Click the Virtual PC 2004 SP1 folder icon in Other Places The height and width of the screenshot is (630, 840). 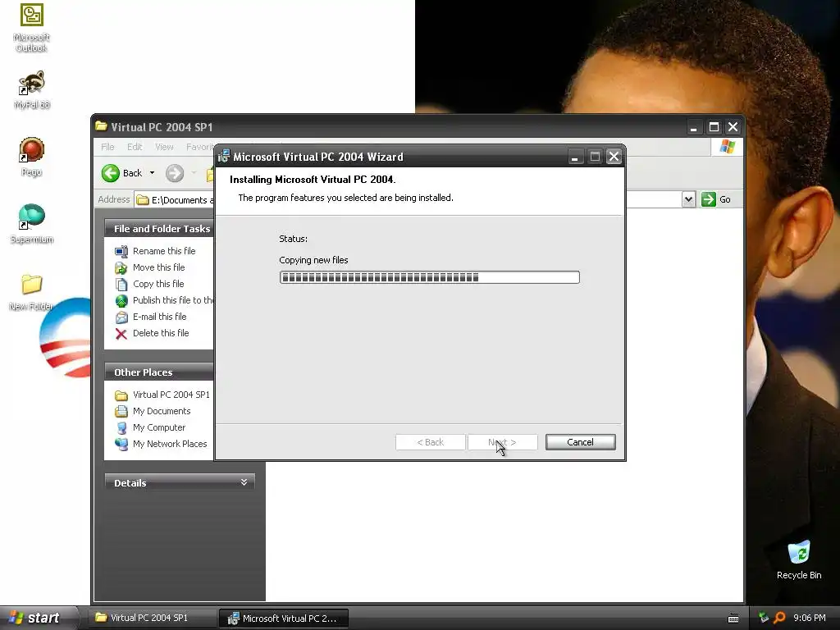pos(121,395)
